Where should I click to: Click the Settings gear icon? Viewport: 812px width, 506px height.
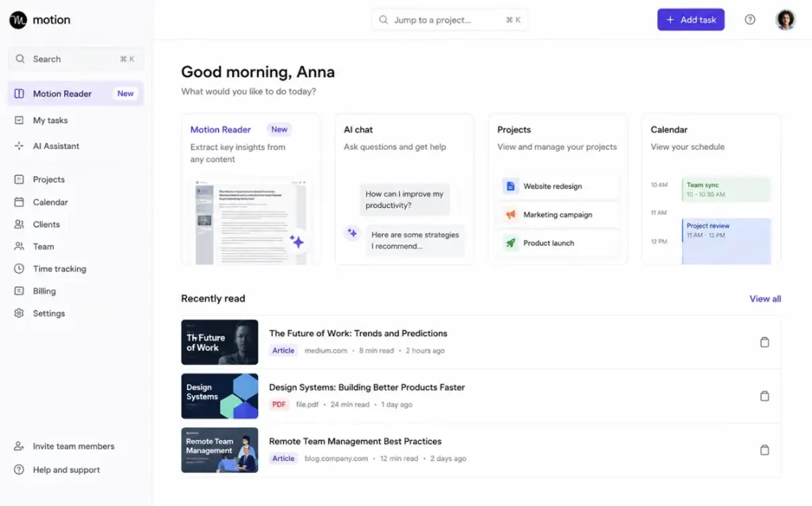click(19, 313)
